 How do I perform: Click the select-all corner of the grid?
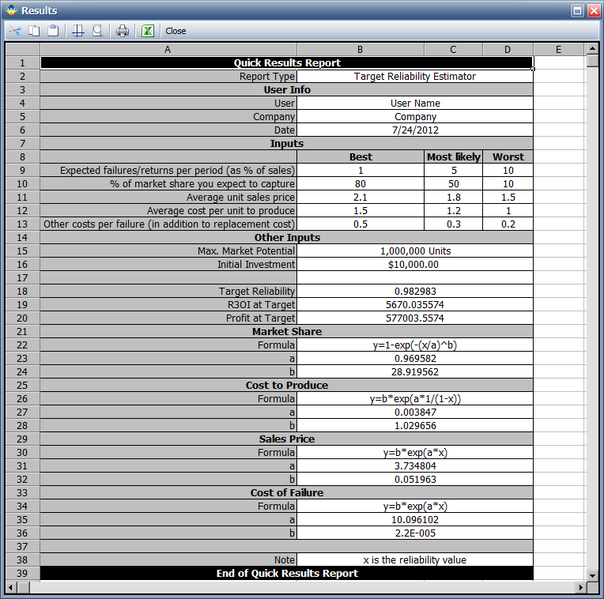tap(21, 48)
